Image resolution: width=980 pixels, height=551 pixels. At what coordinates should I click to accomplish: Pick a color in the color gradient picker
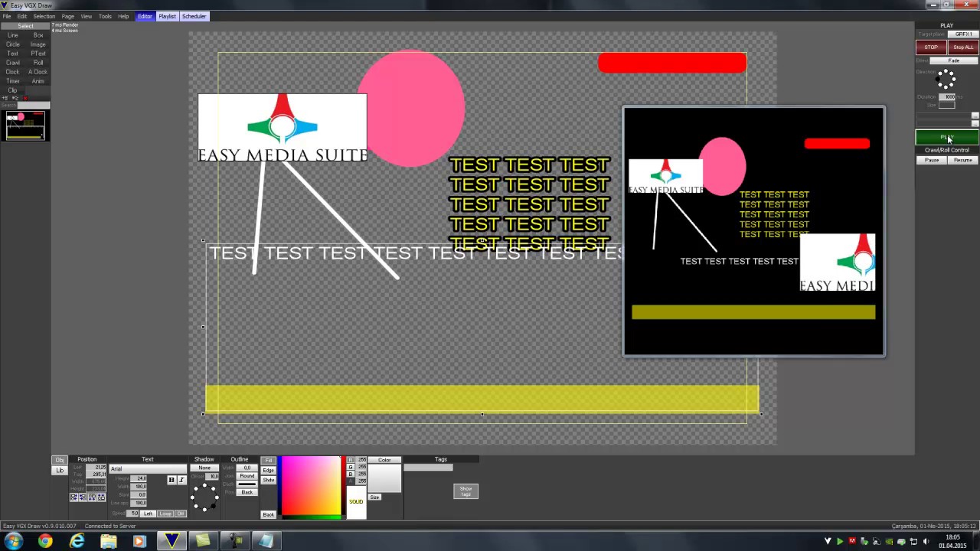(x=311, y=486)
